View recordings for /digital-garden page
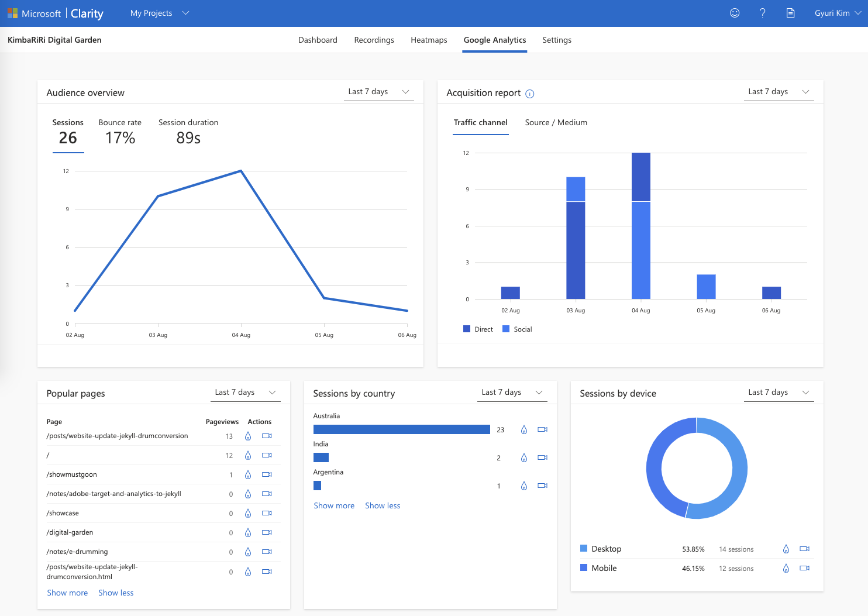 point(267,532)
